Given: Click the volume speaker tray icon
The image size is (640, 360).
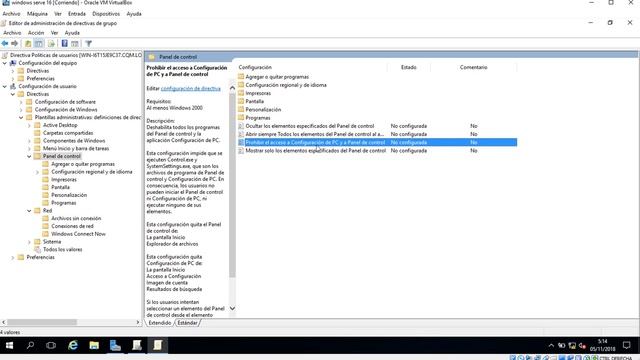Looking at the screenshot, I should click(x=582, y=346).
